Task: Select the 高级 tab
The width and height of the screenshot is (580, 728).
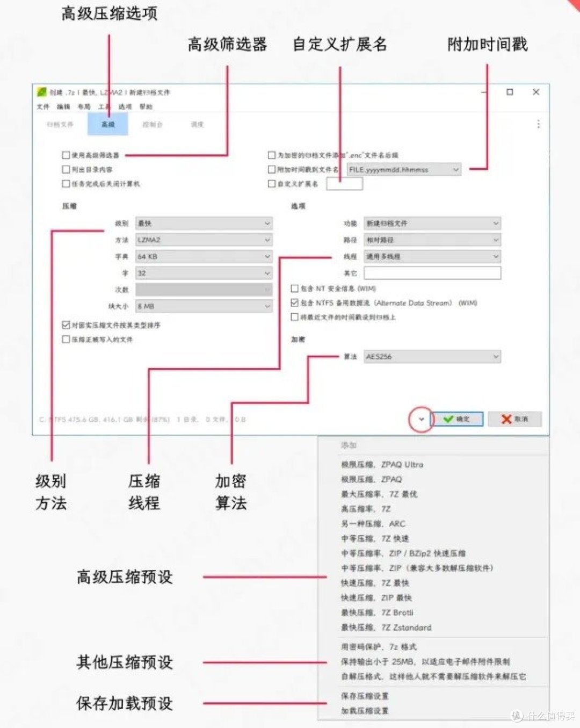Action: [108, 124]
